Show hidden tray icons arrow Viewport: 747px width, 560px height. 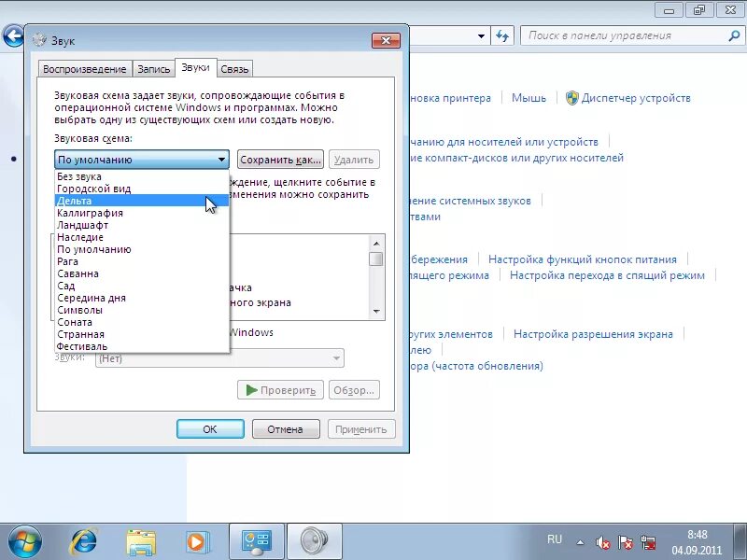580,542
